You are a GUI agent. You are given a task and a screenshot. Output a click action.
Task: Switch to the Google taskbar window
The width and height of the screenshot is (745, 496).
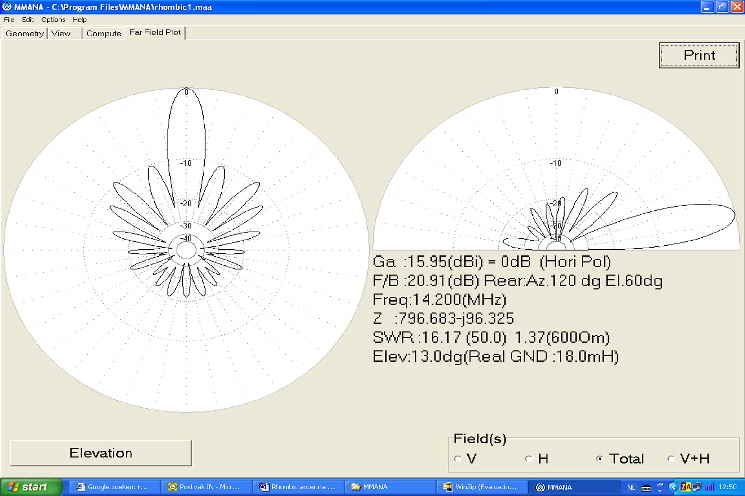(114, 487)
